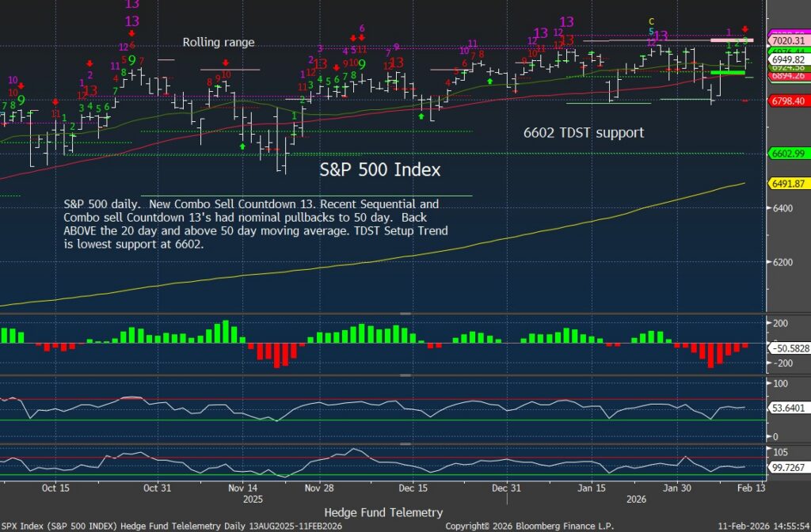
Task: Click the red sell arrow above the latest February bar
Action: (x=744, y=29)
